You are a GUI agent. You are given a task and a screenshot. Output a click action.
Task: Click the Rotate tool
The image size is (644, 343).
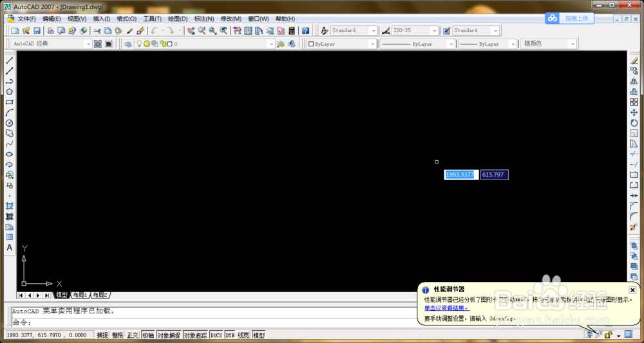634,123
